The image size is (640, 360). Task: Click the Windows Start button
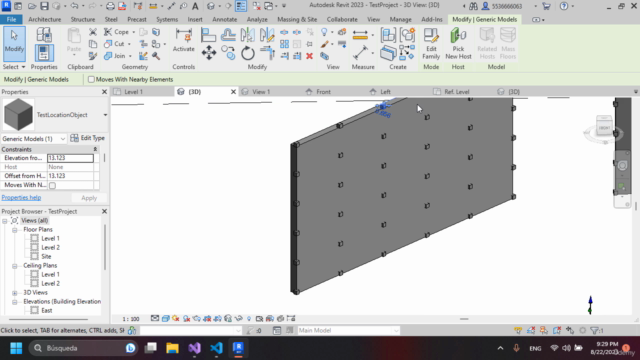tap(16, 348)
